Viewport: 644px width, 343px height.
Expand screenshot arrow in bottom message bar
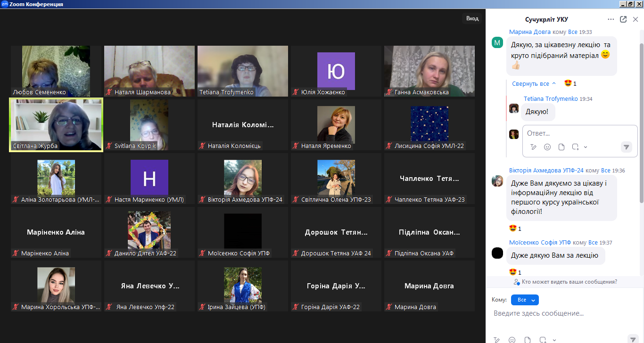(554, 340)
